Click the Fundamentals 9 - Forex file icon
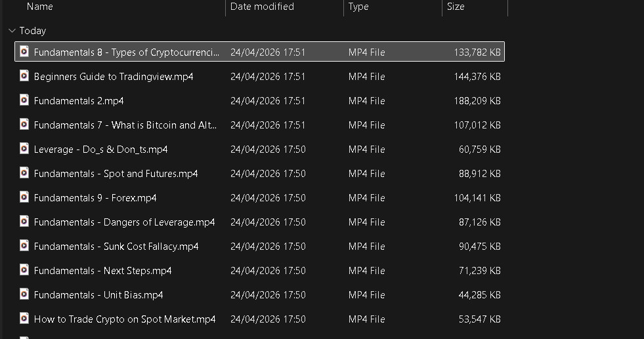The height and width of the screenshot is (339, 644). click(24, 197)
